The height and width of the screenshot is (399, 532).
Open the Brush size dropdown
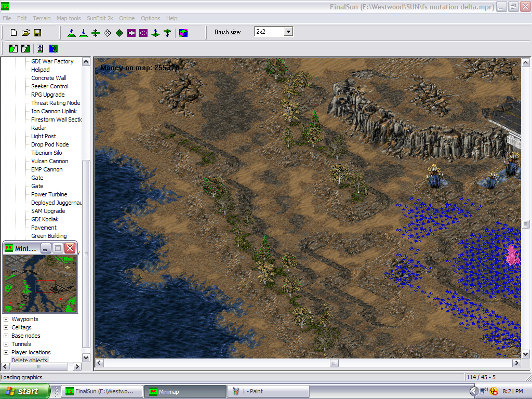[288, 32]
